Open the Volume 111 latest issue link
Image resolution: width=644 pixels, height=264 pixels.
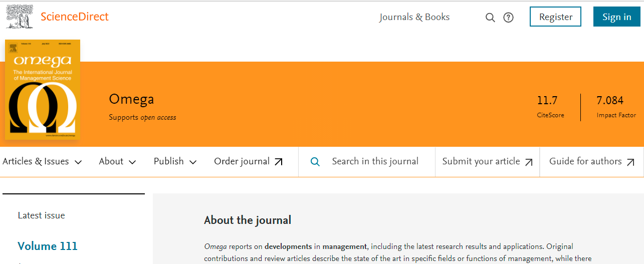click(x=48, y=246)
